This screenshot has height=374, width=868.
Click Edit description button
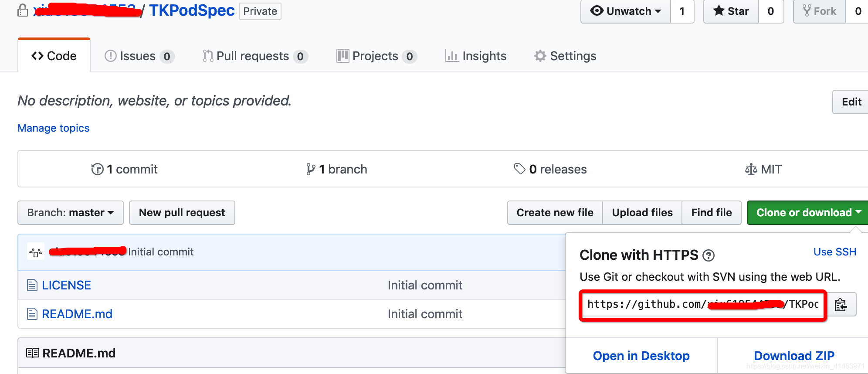(851, 102)
